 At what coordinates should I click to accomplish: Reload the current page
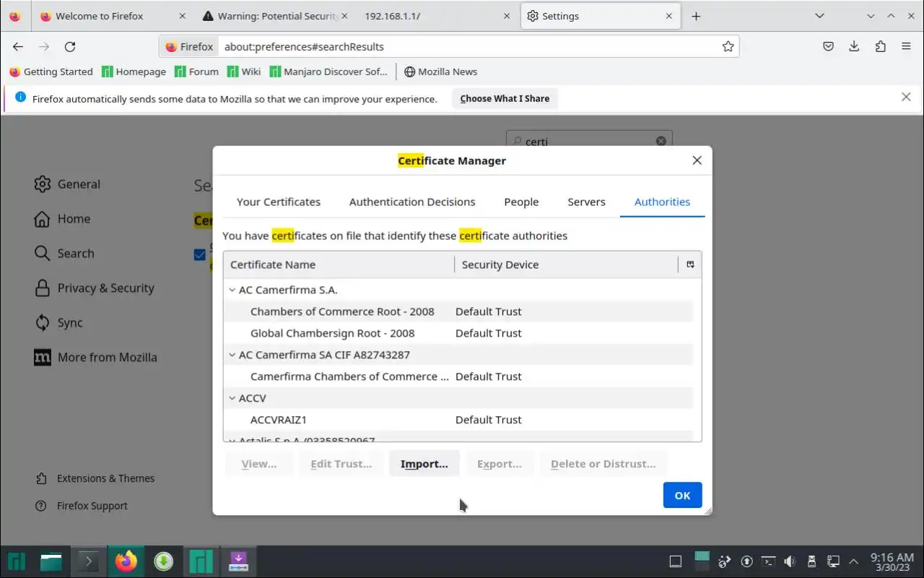click(70, 46)
